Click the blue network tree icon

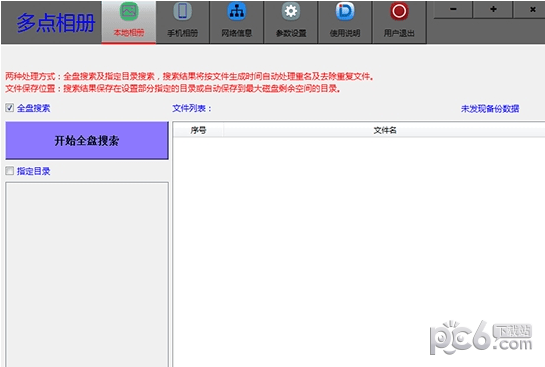[237, 11]
